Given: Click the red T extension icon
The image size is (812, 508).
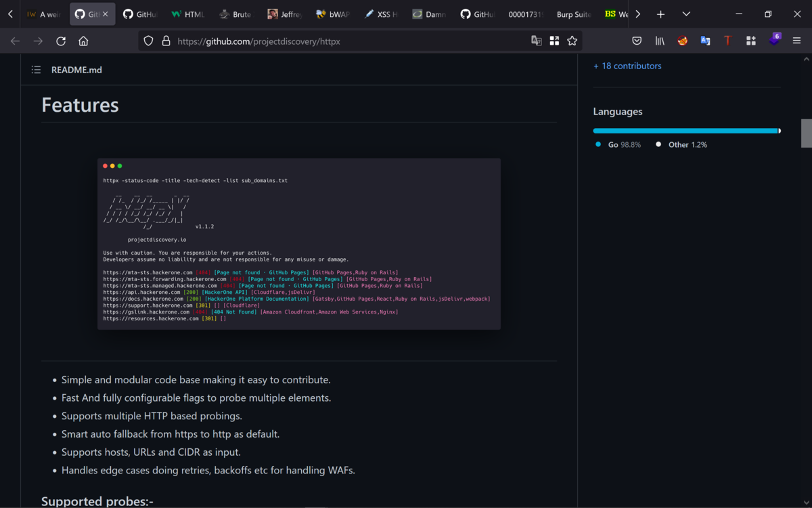Looking at the screenshot, I should [x=728, y=41].
